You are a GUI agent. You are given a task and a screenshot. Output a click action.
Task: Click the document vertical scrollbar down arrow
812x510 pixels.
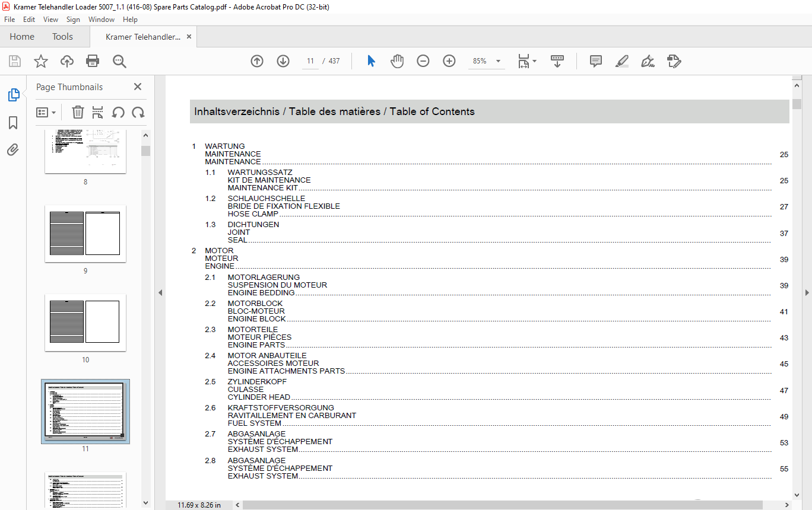(x=797, y=494)
